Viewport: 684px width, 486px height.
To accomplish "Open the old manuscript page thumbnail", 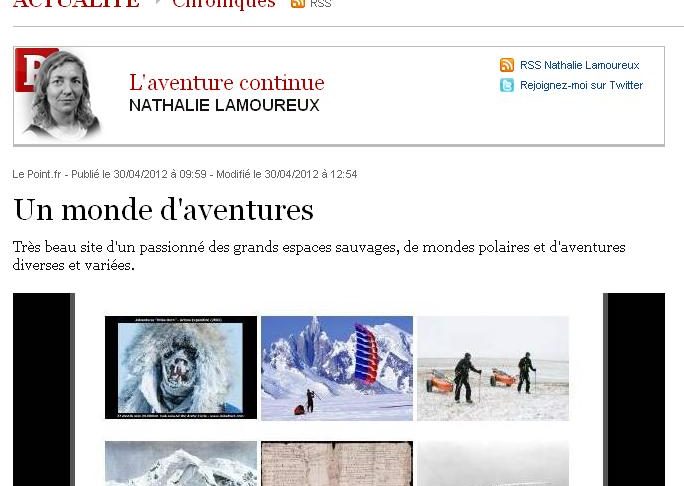I will pyautogui.click(x=337, y=463).
